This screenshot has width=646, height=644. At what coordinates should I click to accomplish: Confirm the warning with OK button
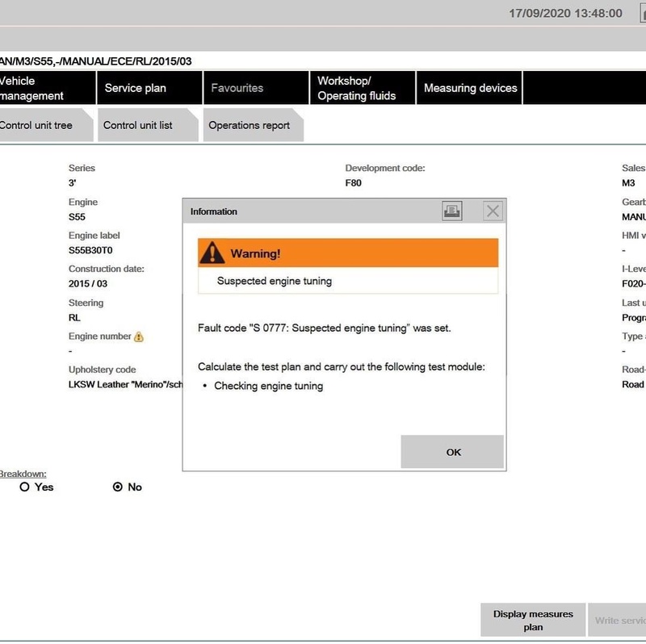(x=452, y=452)
